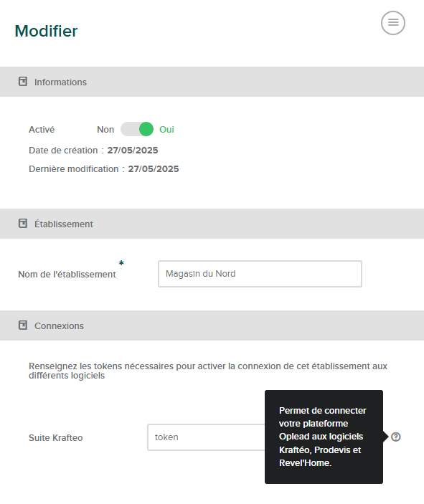Collapse the Établissement section header
424x504 pixels.
[x=212, y=224]
